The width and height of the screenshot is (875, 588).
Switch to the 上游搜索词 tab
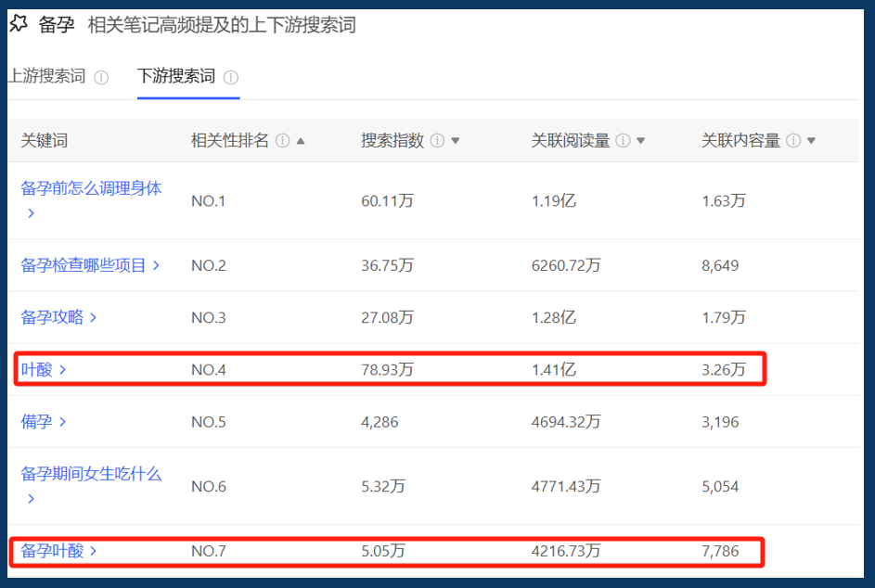point(47,76)
